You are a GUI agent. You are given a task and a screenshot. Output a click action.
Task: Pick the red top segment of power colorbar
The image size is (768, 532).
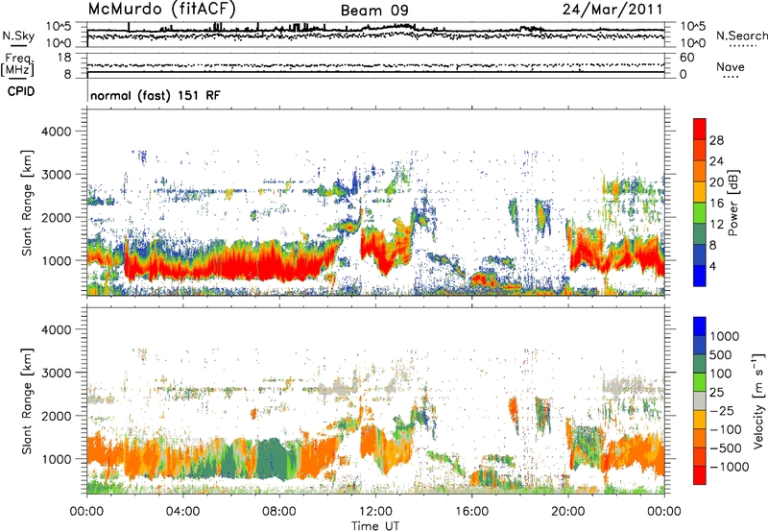pyautogui.click(x=700, y=130)
